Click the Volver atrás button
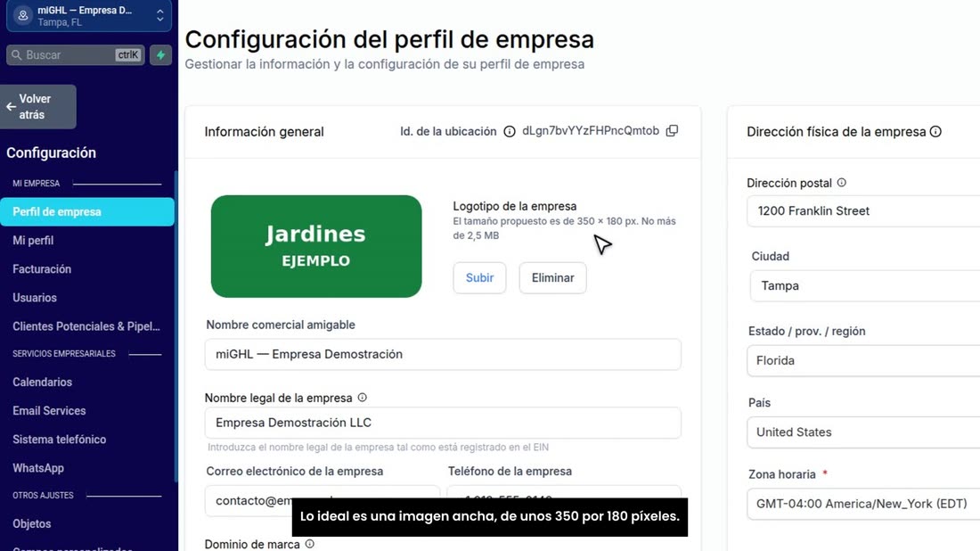This screenshot has height=551, width=980. pos(38,107)
